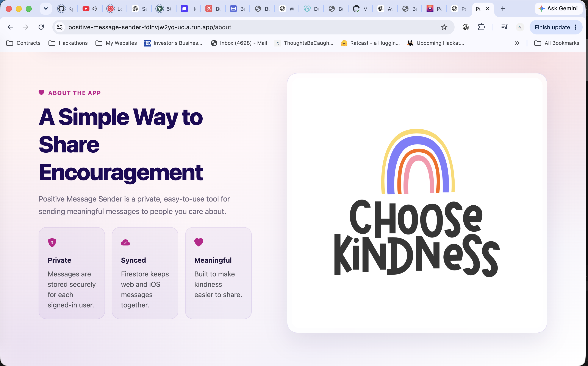Click the Private feature card title
The width and height of the screenshot is (588, 366).
tap(59, 260)
